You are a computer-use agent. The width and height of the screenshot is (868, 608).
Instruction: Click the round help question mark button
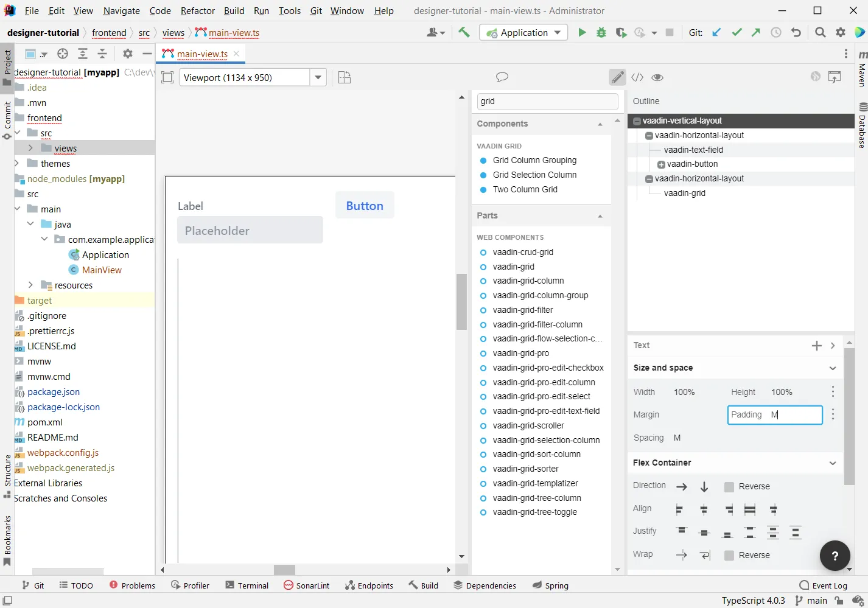click(x=835, y=555)
